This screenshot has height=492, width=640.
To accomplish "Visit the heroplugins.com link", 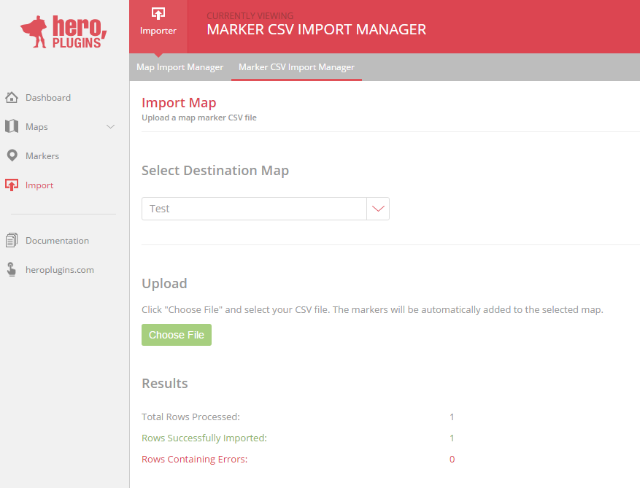I will pos(59,270).
